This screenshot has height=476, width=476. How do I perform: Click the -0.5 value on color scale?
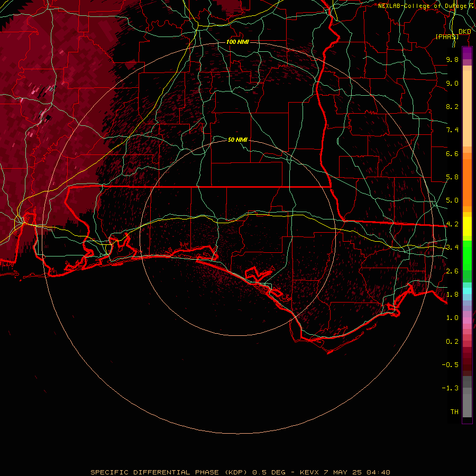pos(450,365)
